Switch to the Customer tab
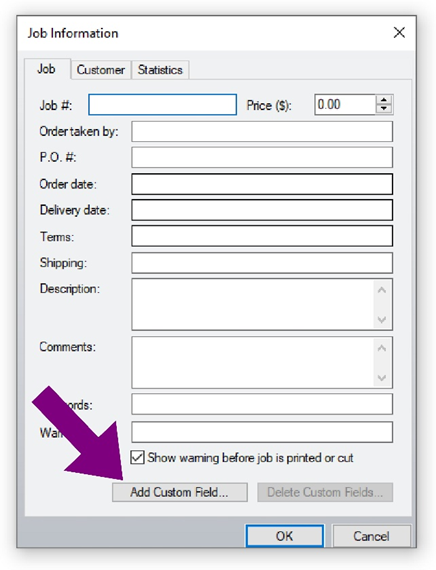436x570 pixels. (x=101, y=70)
